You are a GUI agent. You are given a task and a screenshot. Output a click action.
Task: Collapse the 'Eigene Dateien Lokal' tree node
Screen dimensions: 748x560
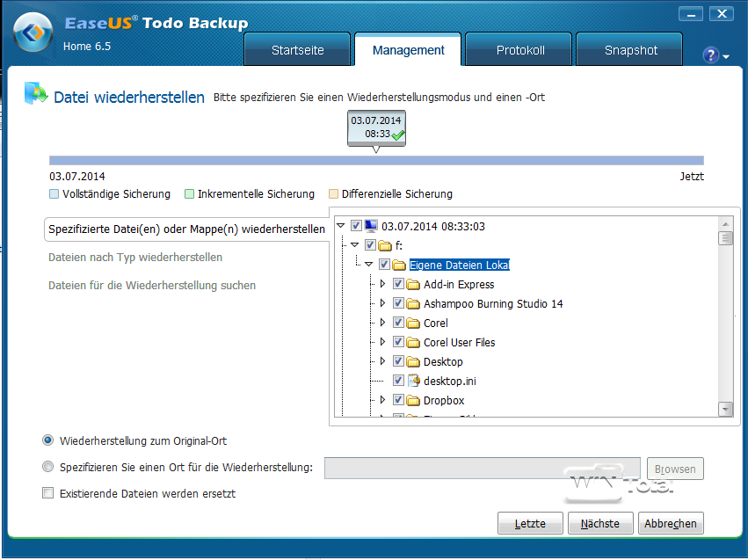[369, 265]
